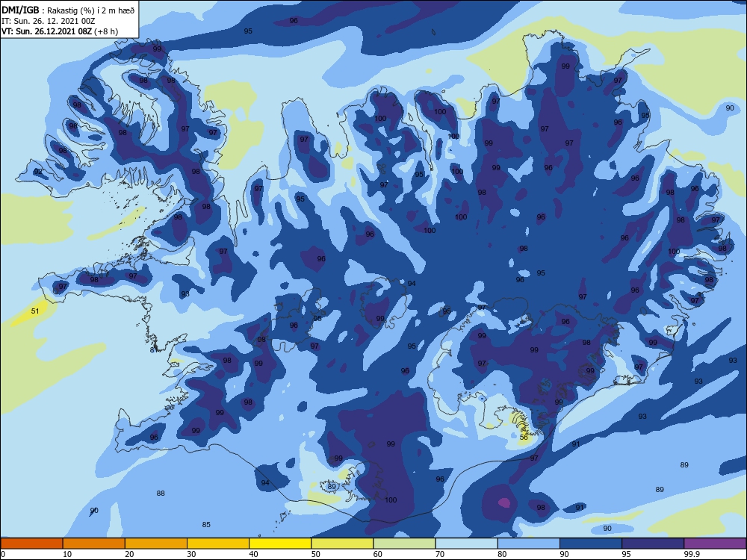Screen dimensions: 747x560
Task: Click the legend tick label '30'
Action: pyautogui.click(x=191, y=554)
